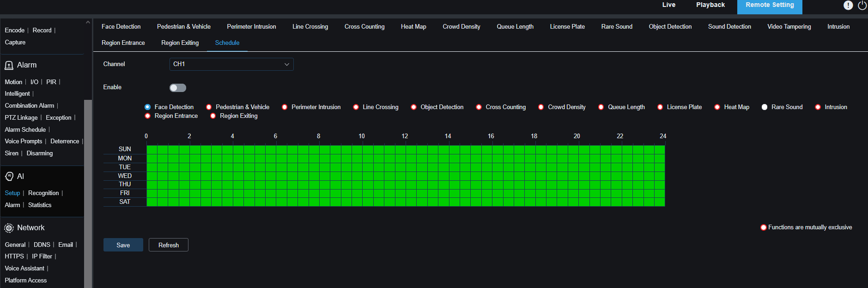
Task: Click the Alarm section bell icon
Action: pos(9,65)
